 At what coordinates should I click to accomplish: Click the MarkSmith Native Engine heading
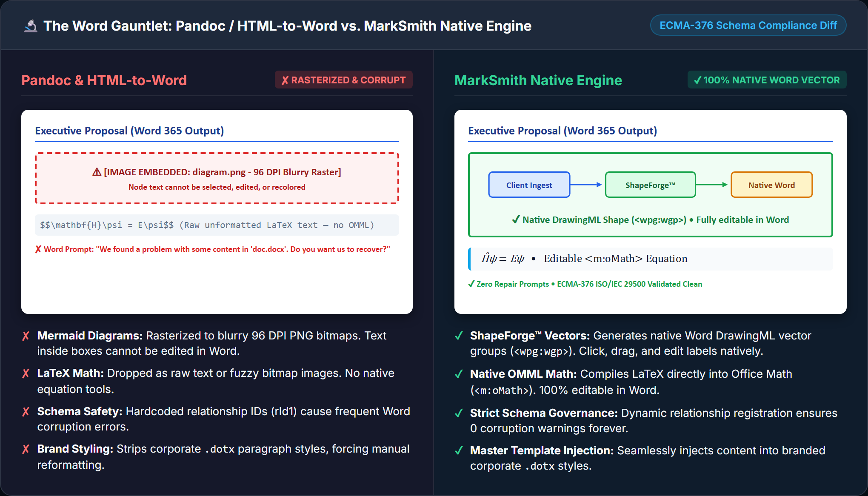click(x=538, y=80)
